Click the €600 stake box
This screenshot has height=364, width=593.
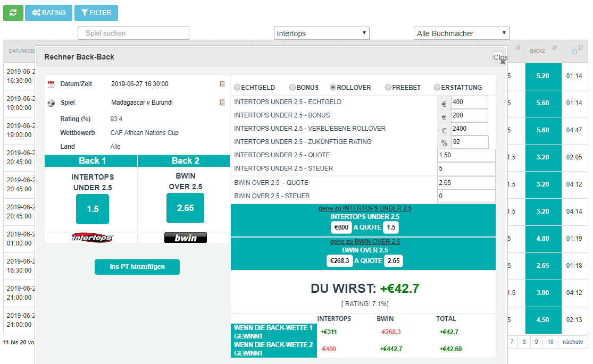point(341,227)
